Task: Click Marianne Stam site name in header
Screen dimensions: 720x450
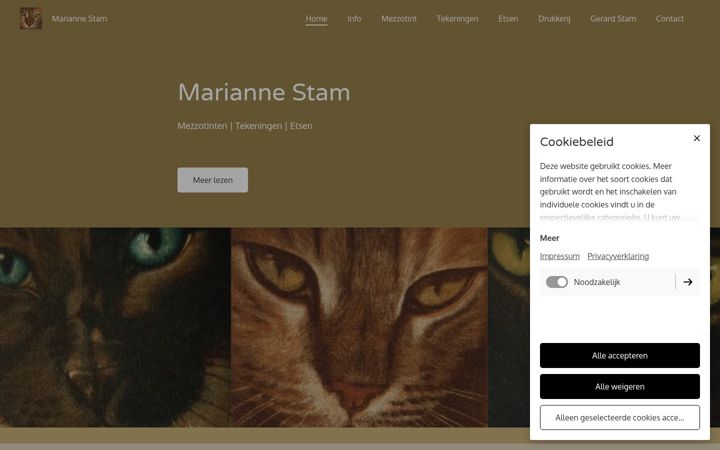Action: click(79, 19)
